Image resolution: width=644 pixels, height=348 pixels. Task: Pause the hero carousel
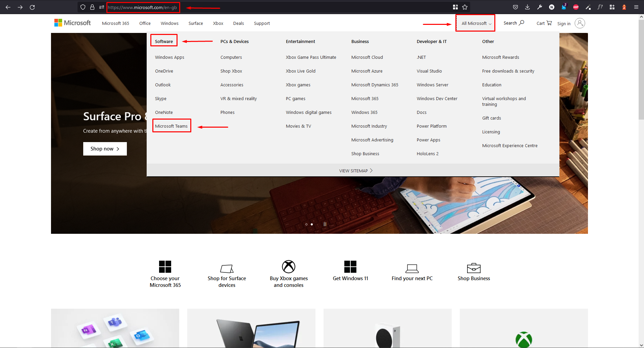point(325,224)
